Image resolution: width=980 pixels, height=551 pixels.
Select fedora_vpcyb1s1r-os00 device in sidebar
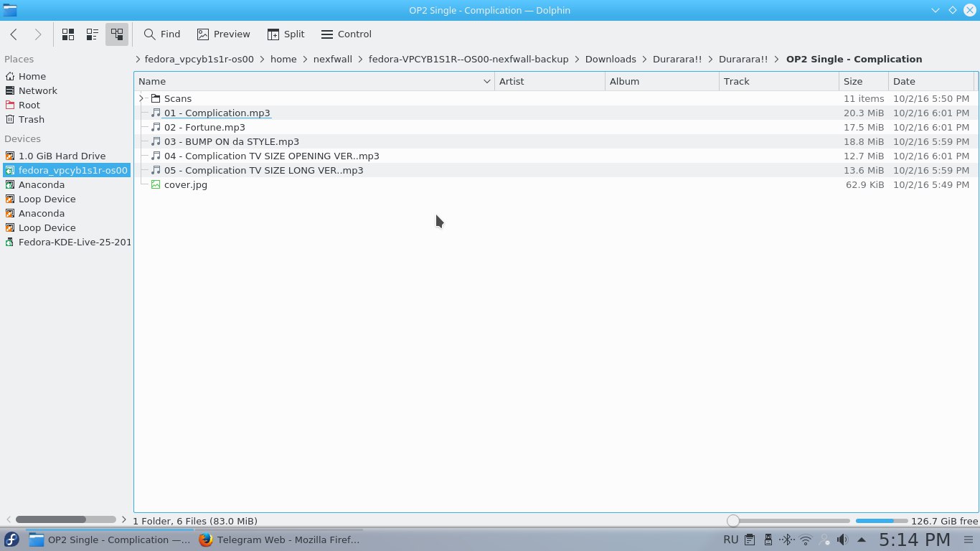[x=65, y=170]
